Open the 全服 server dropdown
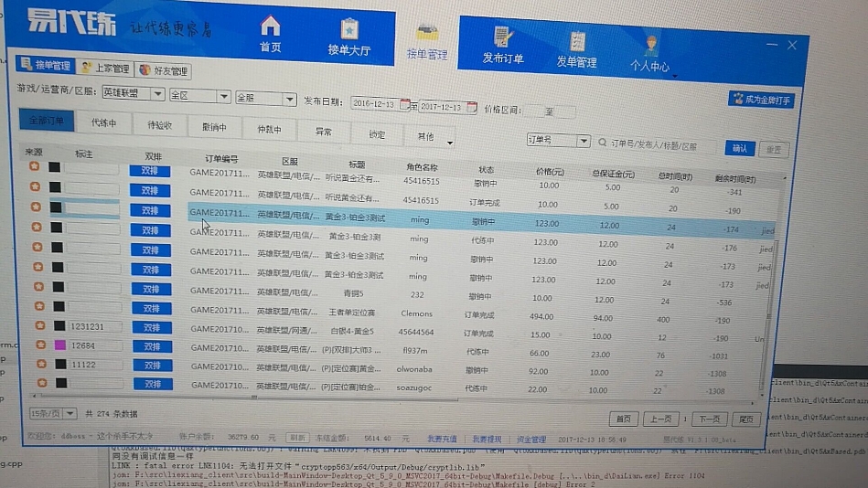The width and height of the screenshot is (868, 488). tap(266, 99)
